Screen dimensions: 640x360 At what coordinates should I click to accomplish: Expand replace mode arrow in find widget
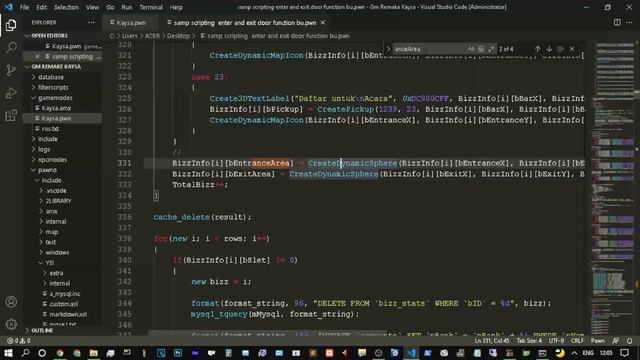[x=388, y=49]
